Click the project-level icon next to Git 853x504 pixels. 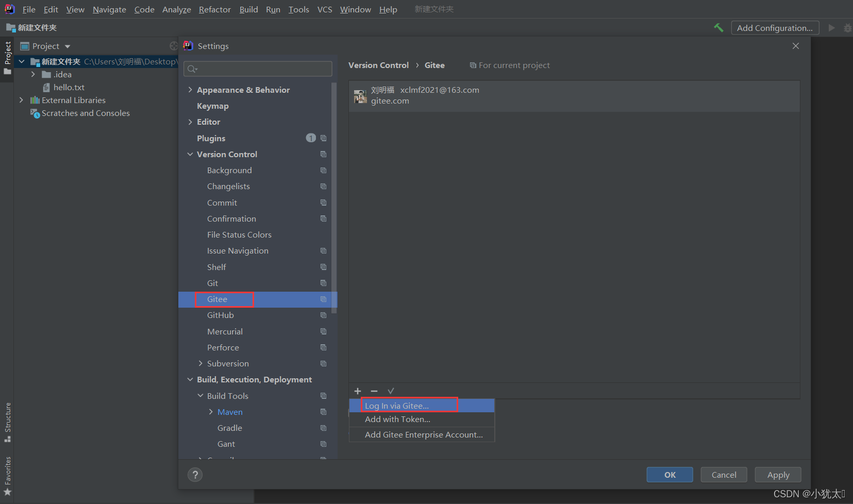(323, 283)
